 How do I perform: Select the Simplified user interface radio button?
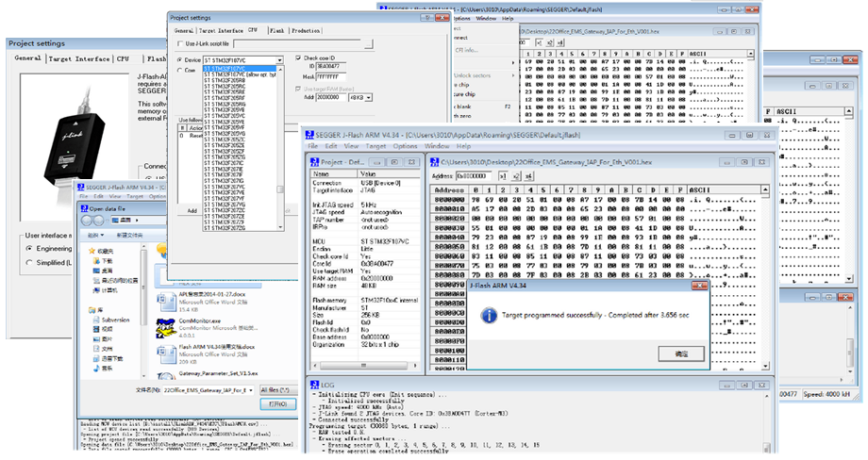point(29,263)
